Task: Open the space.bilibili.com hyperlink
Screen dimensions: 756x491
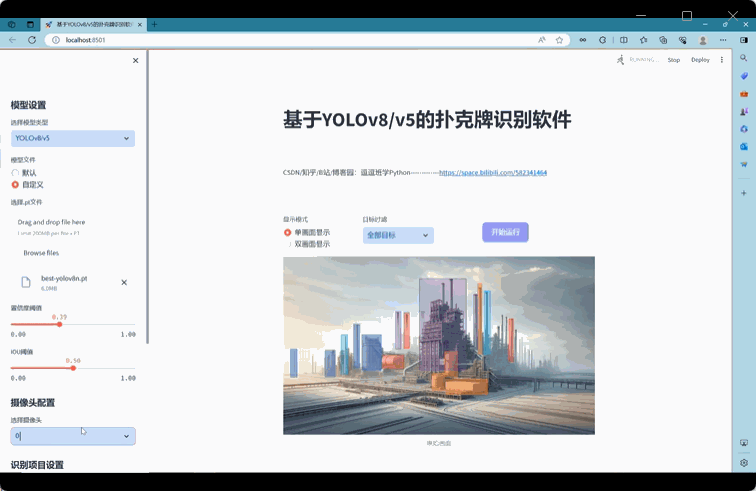Action: click(493, 173)
